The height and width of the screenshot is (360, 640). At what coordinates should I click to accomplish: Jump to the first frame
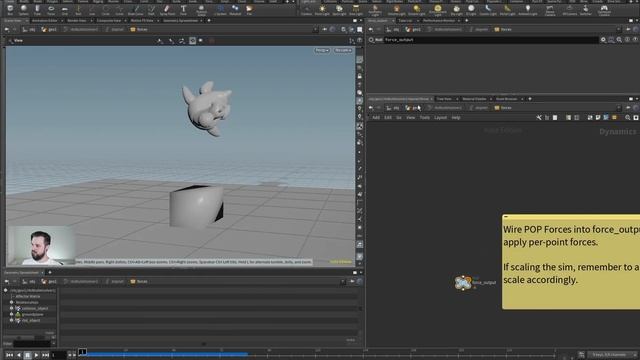click(x=9, y=355)
